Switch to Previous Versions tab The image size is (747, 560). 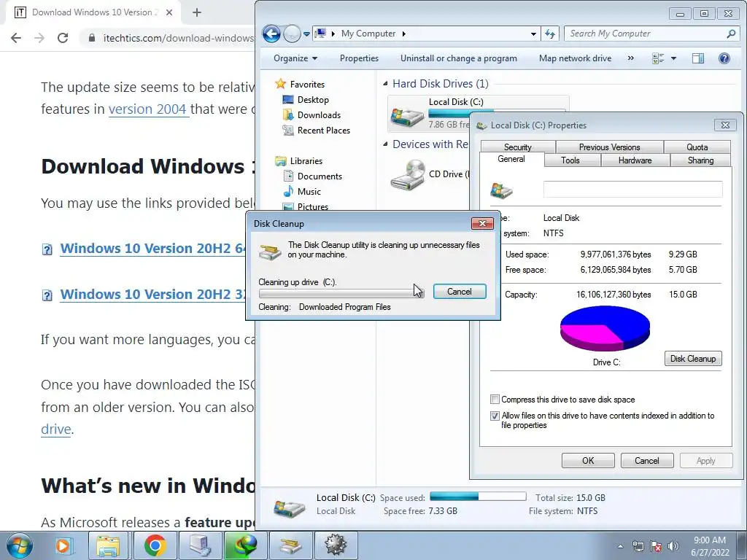609,147
